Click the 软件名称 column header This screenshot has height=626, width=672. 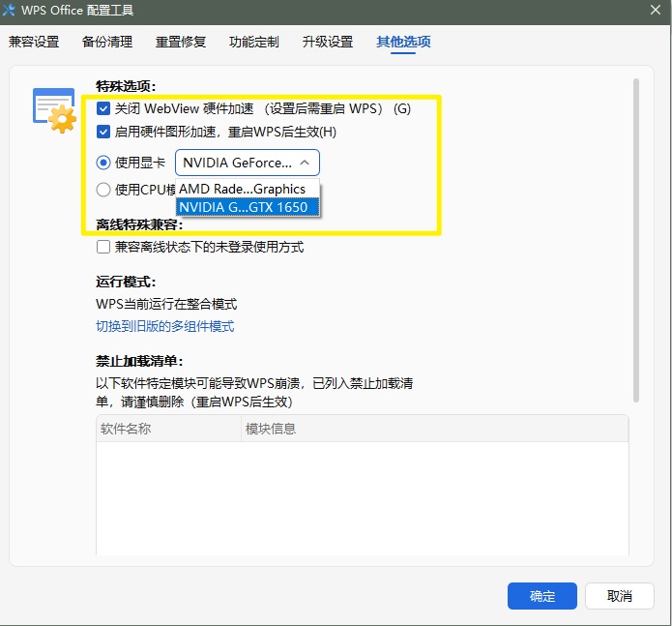[x=169, y=429]
